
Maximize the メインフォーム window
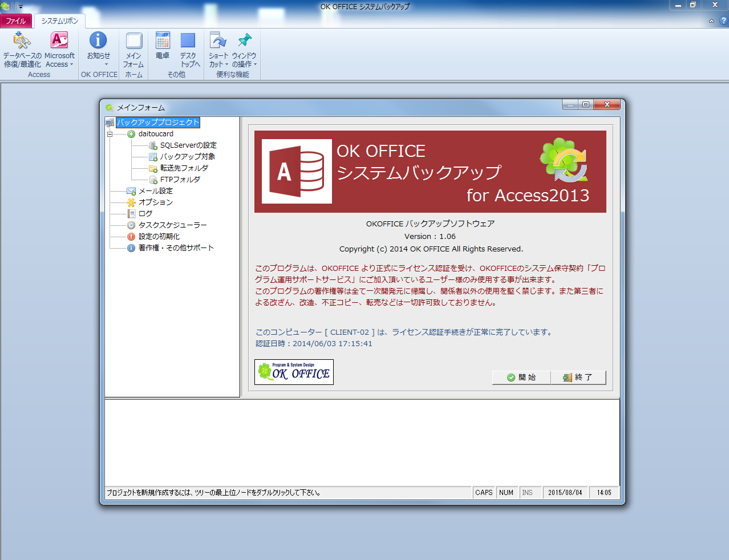pos(585,104)
